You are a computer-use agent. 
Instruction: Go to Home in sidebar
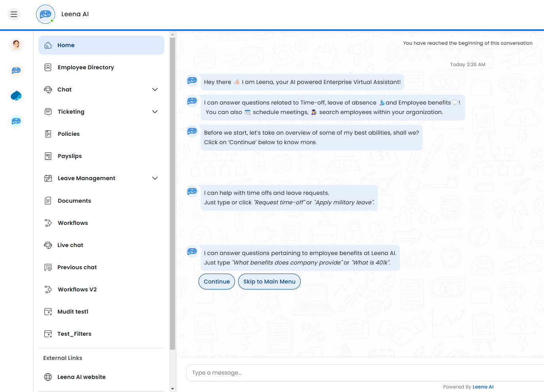click(101, 45)
